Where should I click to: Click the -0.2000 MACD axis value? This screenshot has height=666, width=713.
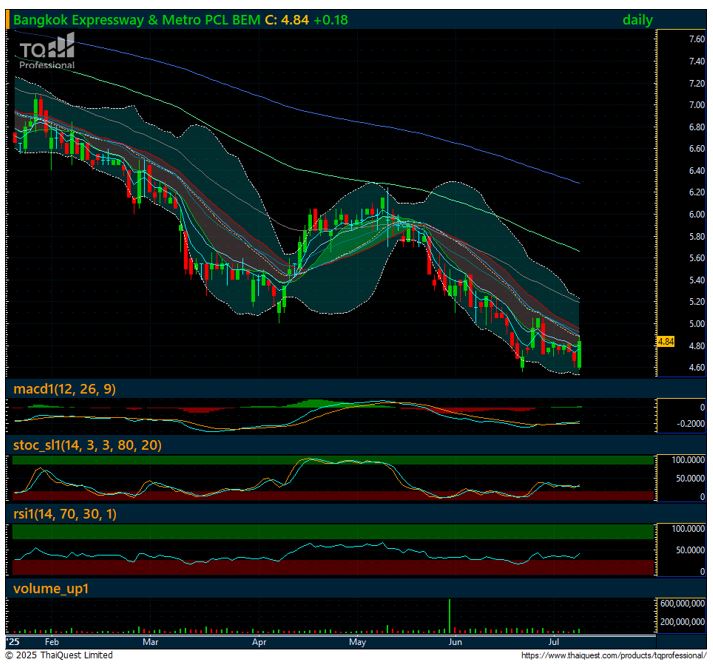click(691, 424)
